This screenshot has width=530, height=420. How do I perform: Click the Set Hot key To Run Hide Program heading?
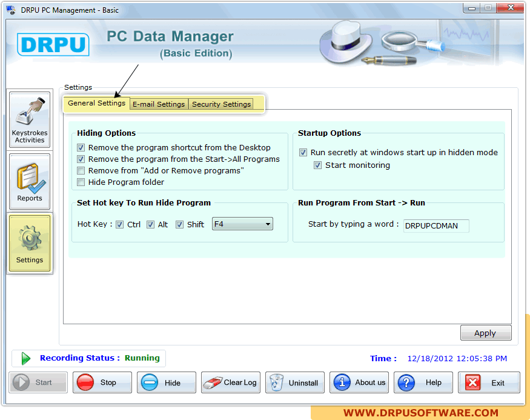[144, 203]
